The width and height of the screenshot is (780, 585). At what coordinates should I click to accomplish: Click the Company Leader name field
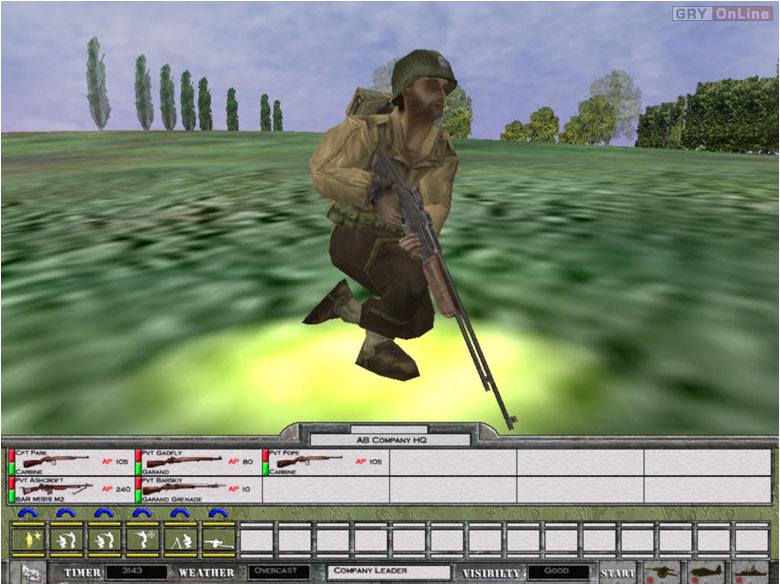[x=389, y=572]
